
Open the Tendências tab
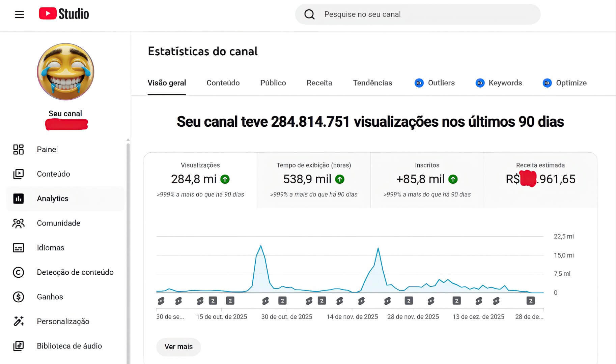coord(372,83)
